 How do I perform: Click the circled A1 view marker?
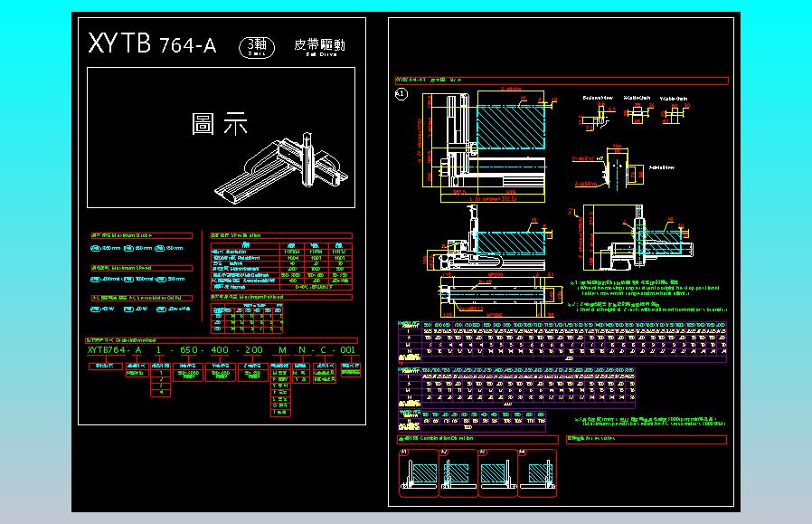click(401, 94)
